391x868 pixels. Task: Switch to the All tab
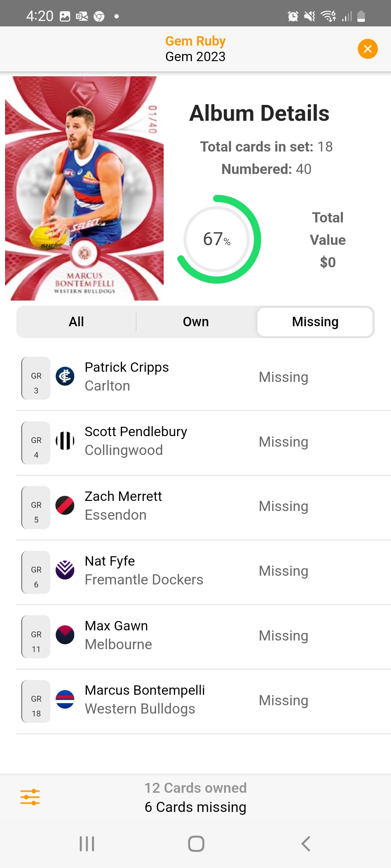pos(76,322)
